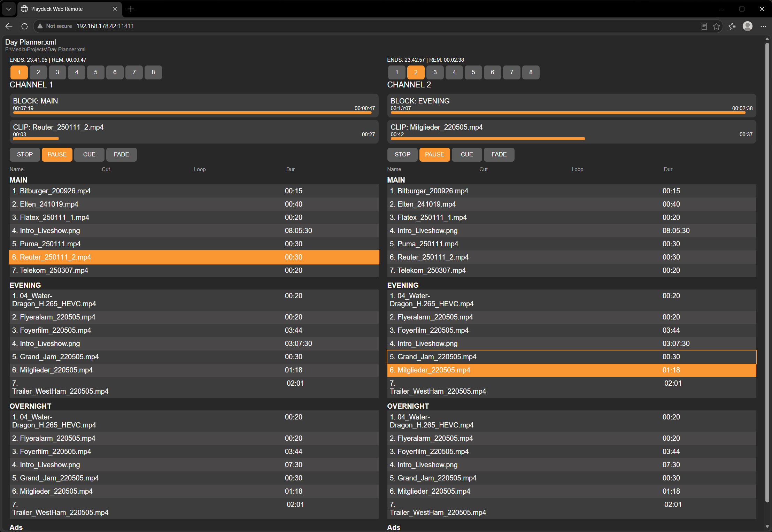This screenshot has height=532, width=772.
Task: Select Telekom_250307.mp4 in Channel 1 MAIN
Action: (x=194, y=270)
